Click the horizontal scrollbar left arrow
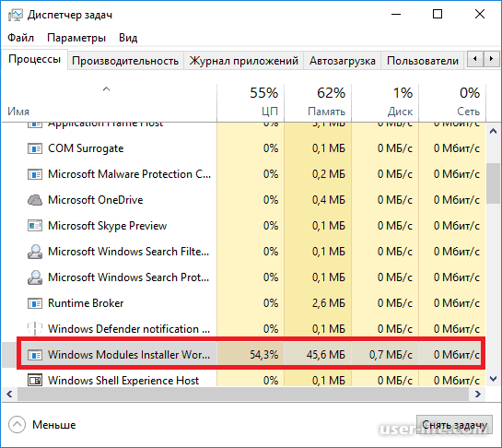This screenshot has height=448, width=502. pyautogui.click(x=9, y=394)
